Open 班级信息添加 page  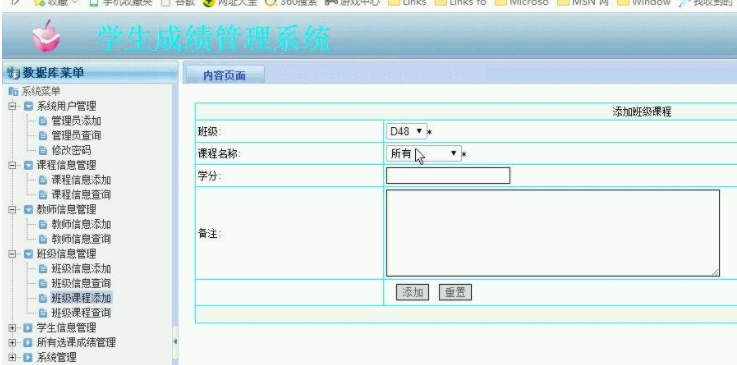point(81,268)
